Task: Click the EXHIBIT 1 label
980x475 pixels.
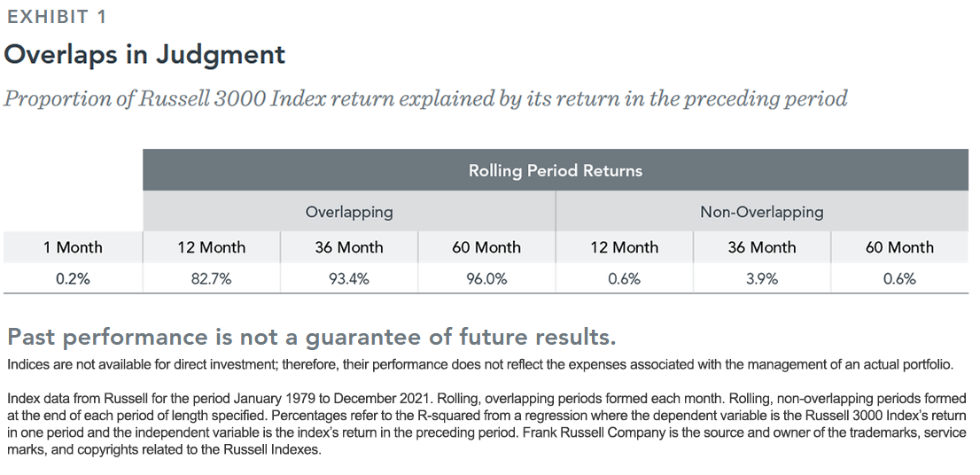Action: point(57,17)
